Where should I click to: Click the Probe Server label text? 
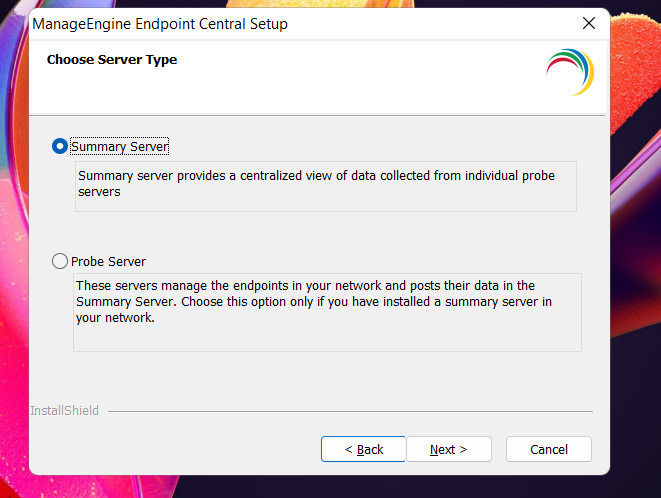(108, 262)
